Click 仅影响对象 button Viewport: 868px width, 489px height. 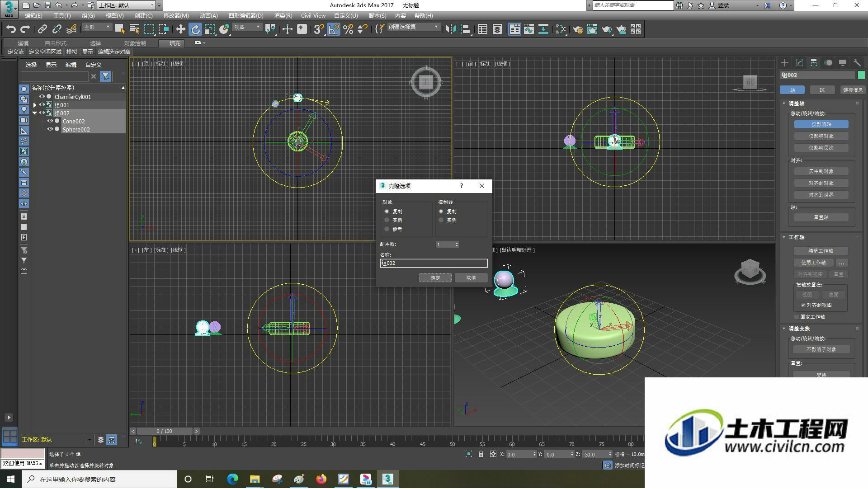pyautogui.click(x=821, y=136)
